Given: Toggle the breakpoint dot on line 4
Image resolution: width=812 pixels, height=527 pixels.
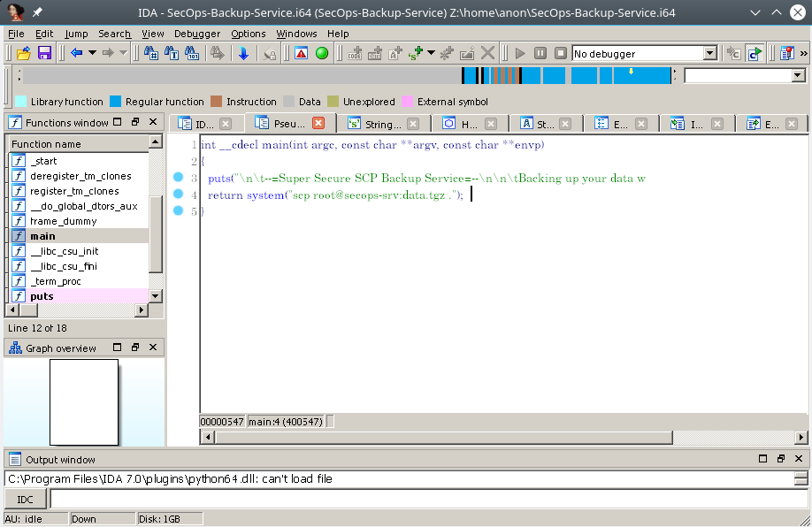Looking at the screenshot, I should pyautogui.click(x=178, y=195).
